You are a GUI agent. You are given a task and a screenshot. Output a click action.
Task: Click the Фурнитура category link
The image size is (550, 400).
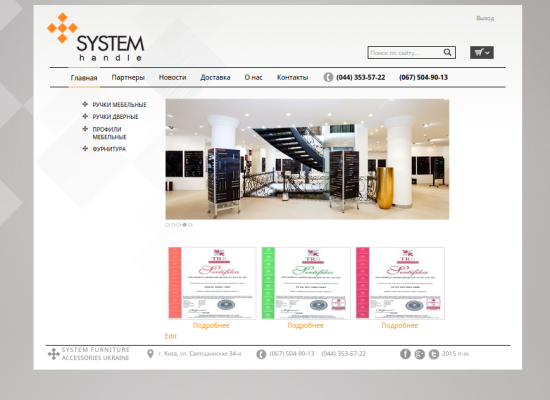click(x=109, y=149)
